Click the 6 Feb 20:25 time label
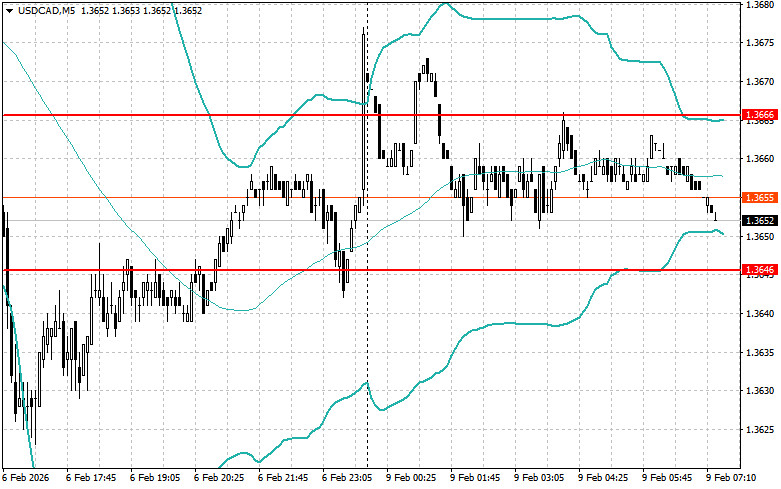This screenshot has width=781, height=489. tap(219, 478)
